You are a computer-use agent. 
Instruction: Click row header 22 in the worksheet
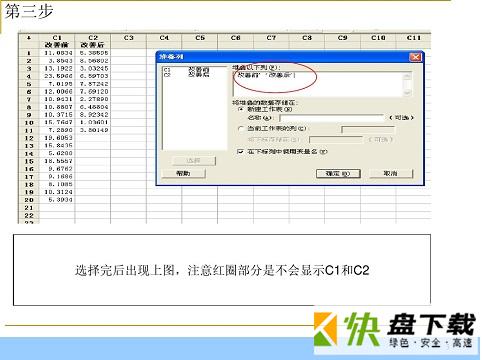29,216
